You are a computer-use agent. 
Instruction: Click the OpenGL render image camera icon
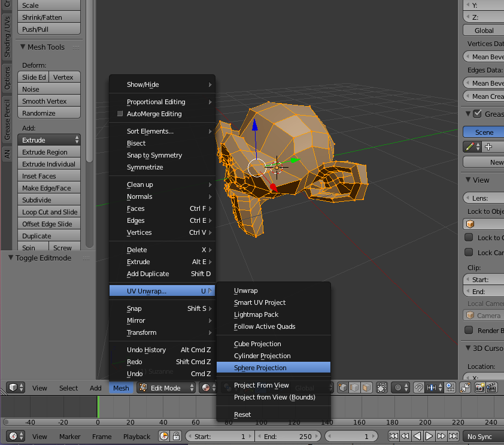[x=479, y=388]
